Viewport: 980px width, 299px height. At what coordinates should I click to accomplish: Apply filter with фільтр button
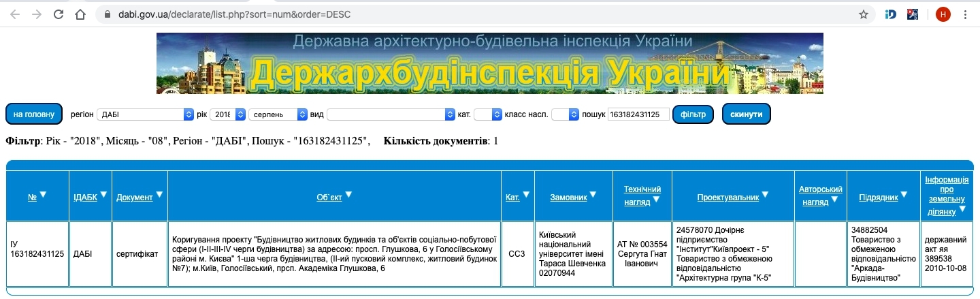click(693, 114)
